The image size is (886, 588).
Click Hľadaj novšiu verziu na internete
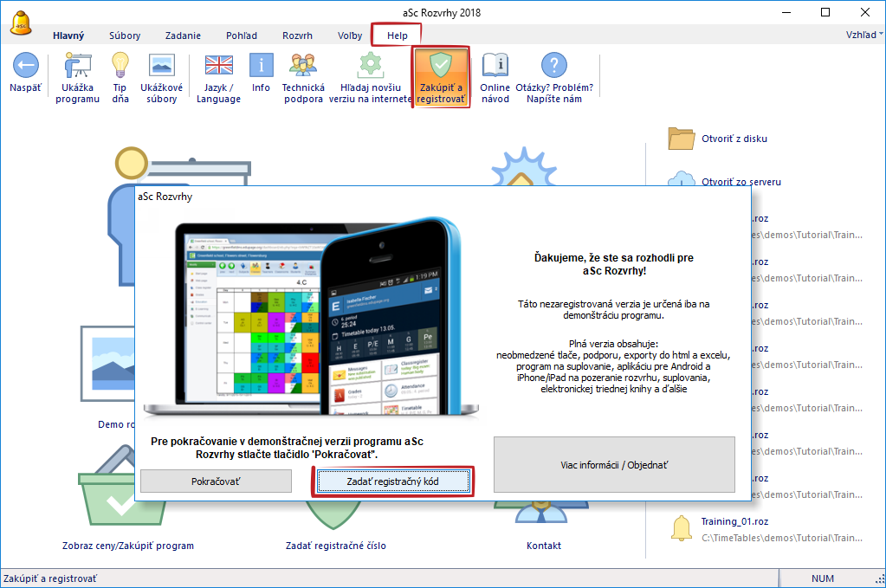coord(370,67)
